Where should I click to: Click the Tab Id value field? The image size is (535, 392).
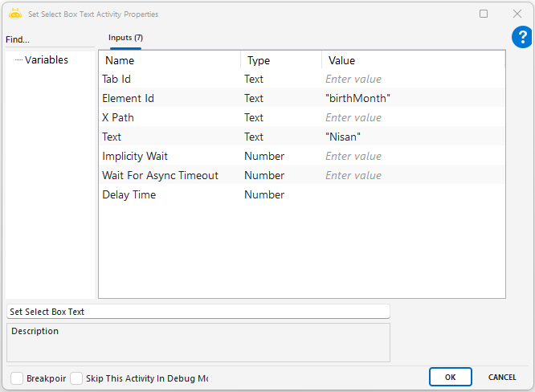tap(413, 79)
